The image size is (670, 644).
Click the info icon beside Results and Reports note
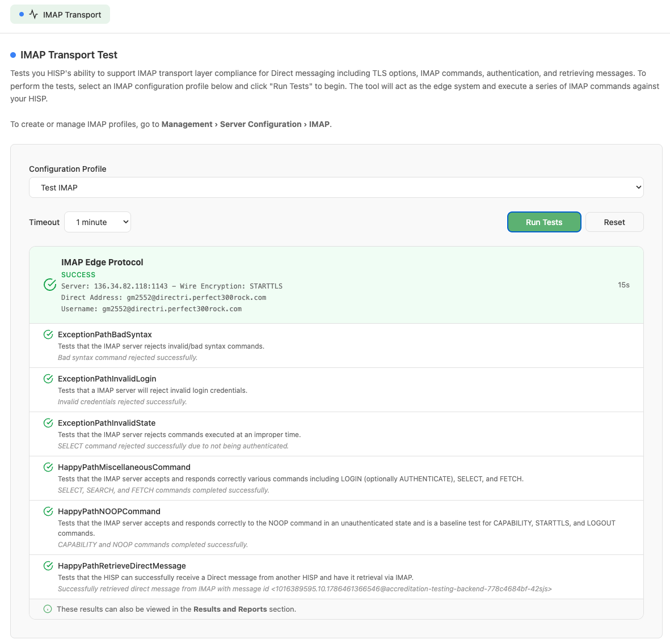click(48, 609)
